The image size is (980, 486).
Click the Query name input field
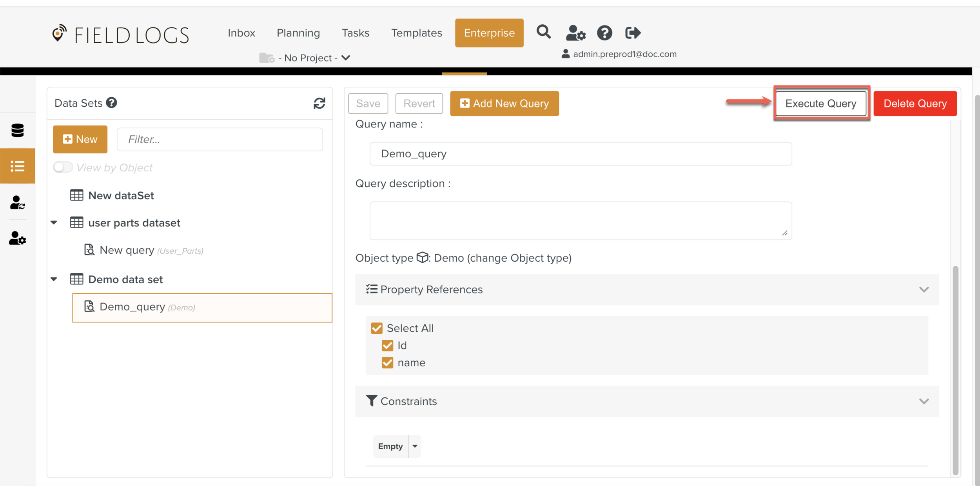pyautogui.click(x=580, y=154)
